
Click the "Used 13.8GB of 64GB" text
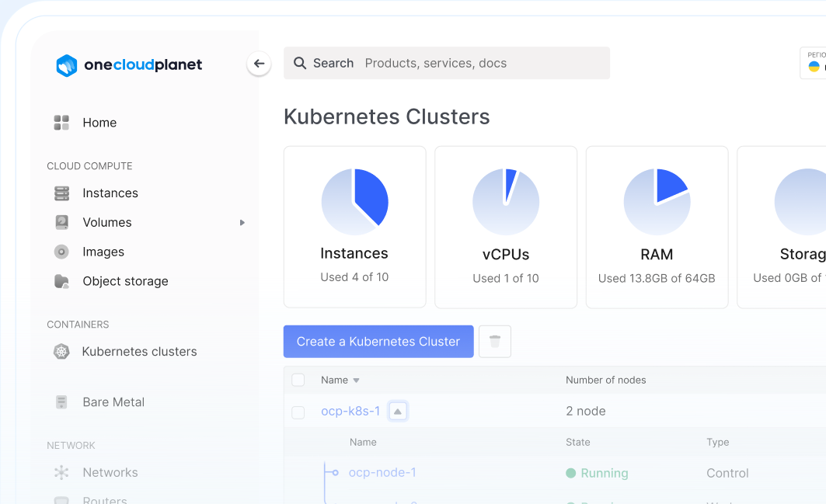click(x=657, y=278)
